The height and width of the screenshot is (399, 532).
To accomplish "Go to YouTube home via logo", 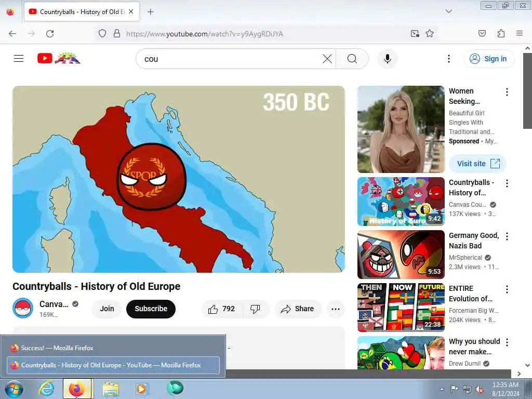I will click(x=59, y=58).
